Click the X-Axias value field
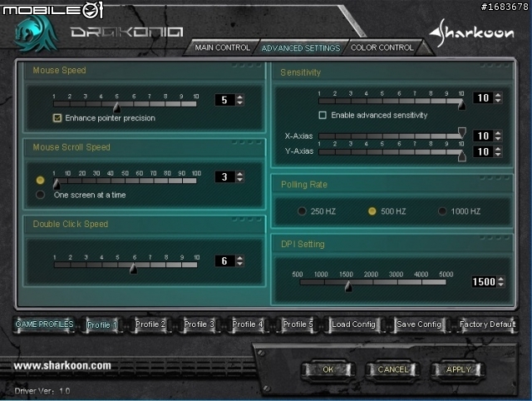 point(483,136)
